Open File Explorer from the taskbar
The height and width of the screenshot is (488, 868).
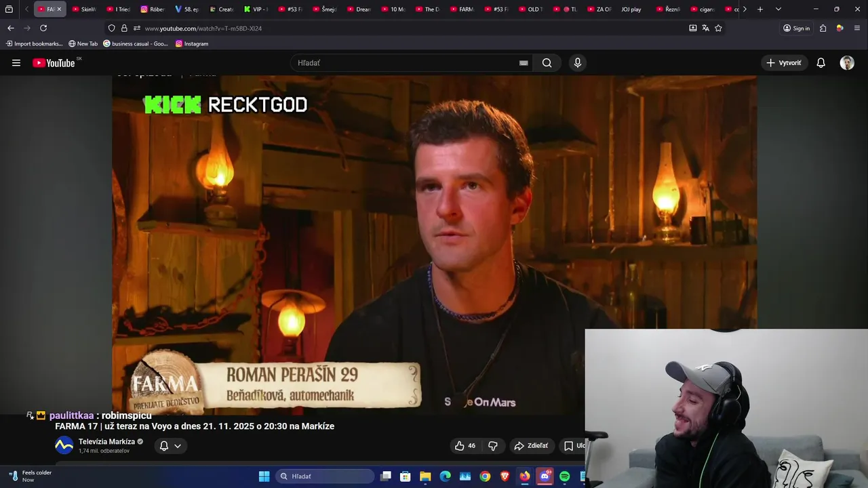point(425,476)
